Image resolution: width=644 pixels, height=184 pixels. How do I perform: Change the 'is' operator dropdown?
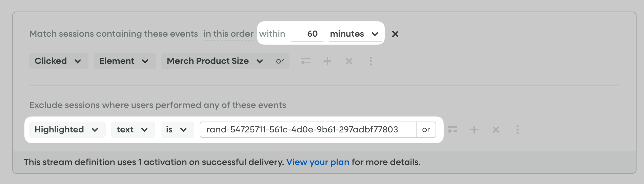coord(177,130)
